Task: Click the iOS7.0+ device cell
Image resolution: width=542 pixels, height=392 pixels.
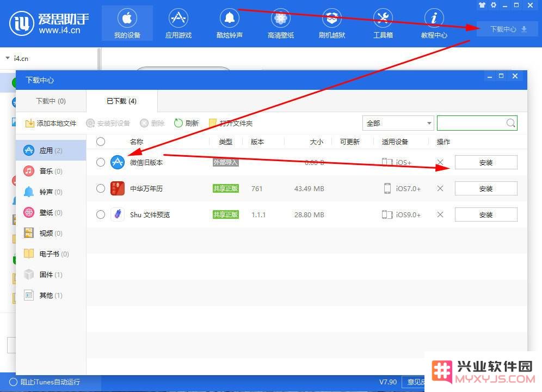Action: pos(402,188)
